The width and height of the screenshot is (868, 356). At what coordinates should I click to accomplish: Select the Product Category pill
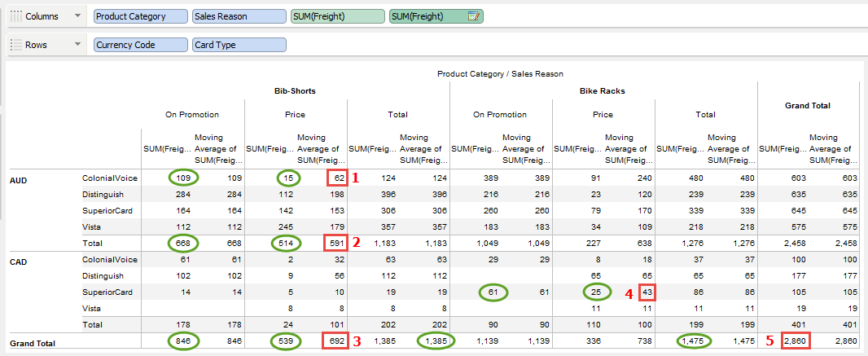pyautogui.click(x=141, y=16)
